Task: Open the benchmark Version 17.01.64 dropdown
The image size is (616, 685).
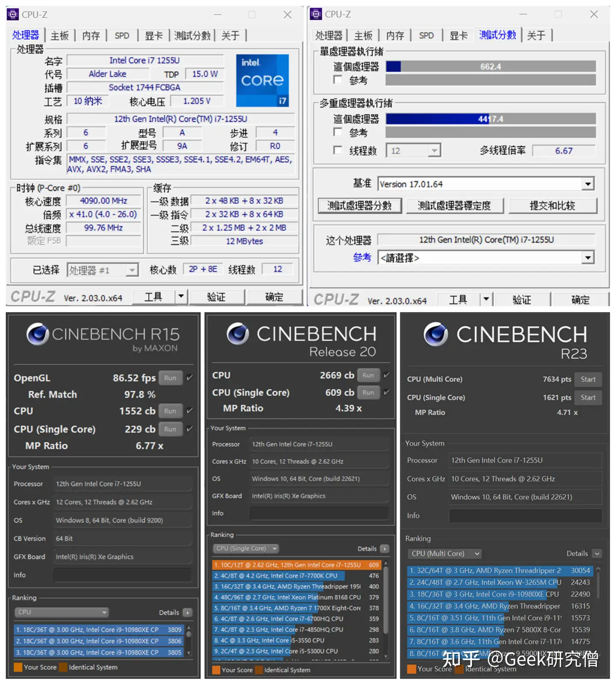Action: pos(486,184)
